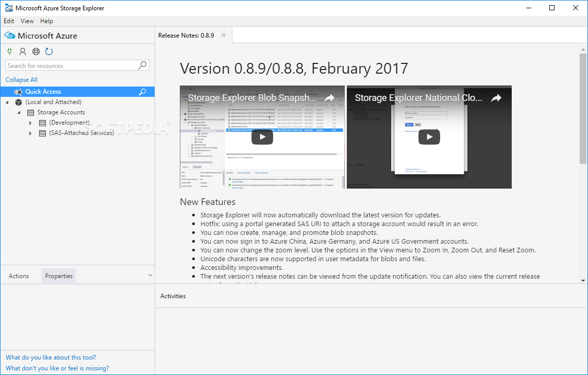Open account management person icon
Viewport: 588px width, 375px height.
click(23, 52)
